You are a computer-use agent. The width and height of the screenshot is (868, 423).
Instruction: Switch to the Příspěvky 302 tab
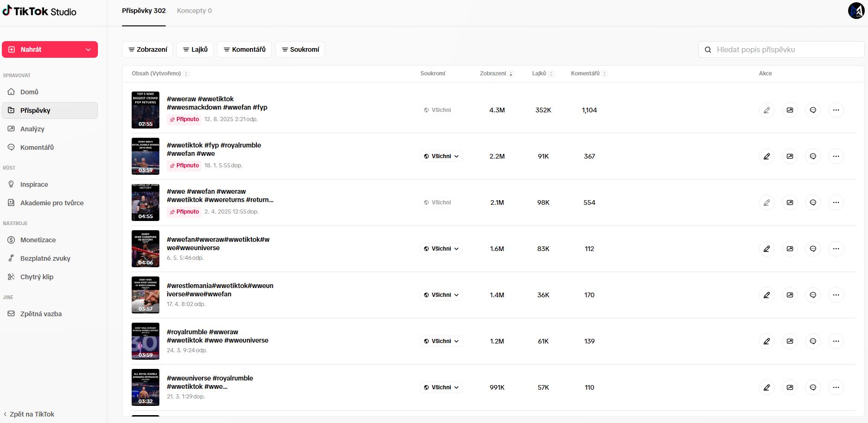pyautogui.click(x=144, y=11)
